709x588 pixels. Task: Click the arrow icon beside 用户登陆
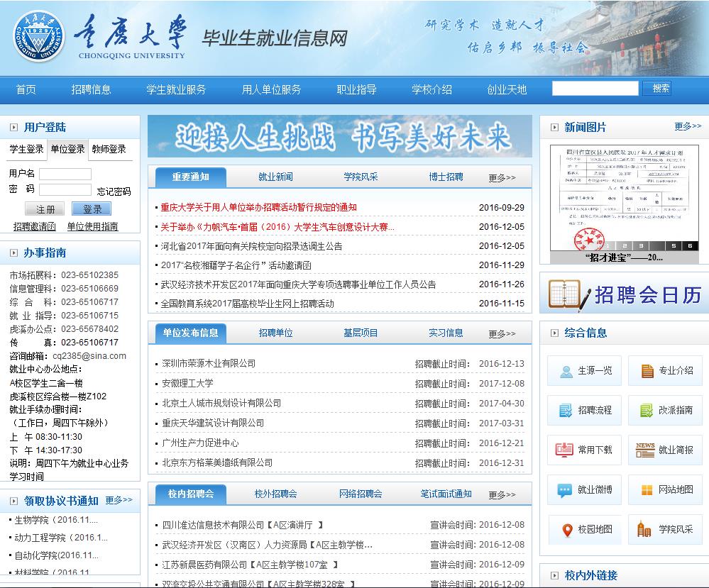tap(14, 128)
